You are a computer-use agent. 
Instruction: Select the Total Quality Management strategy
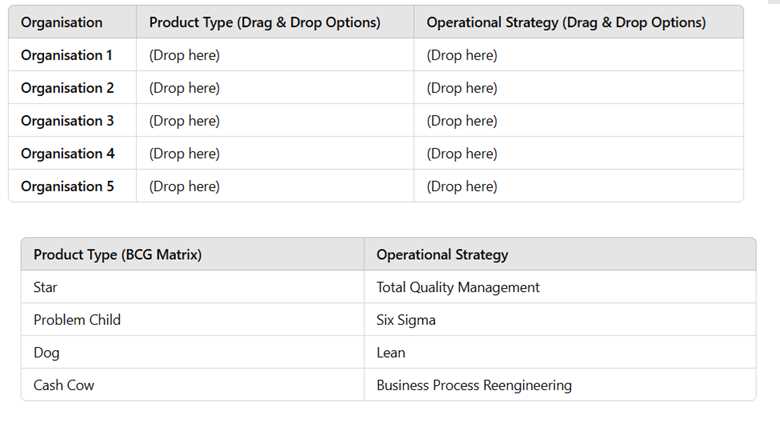[458, 287]
